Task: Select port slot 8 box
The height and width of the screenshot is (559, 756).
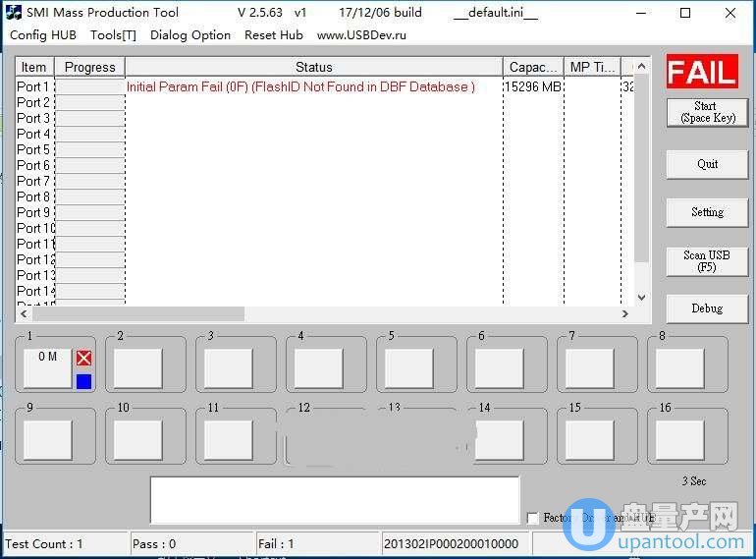Action: pos(679,368)
